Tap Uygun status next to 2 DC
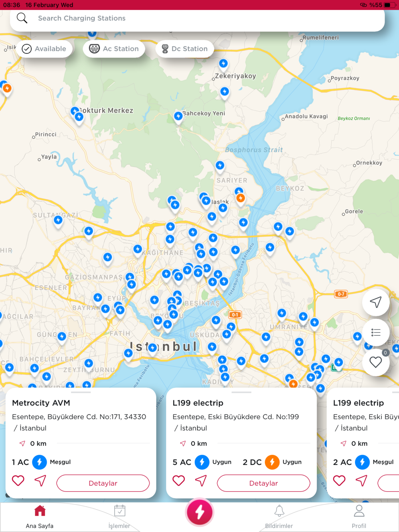The image size is (399, 532). coord(292,462)
